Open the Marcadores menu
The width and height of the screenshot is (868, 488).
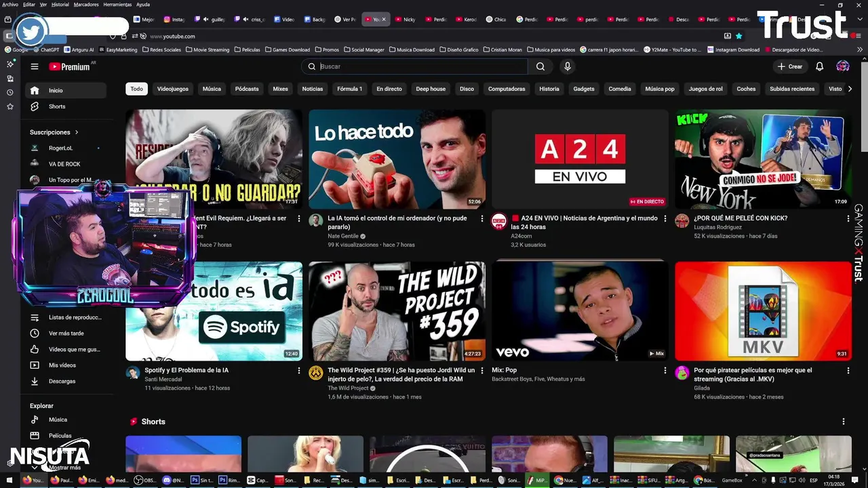pyautogui.click(x=86, y=4)
